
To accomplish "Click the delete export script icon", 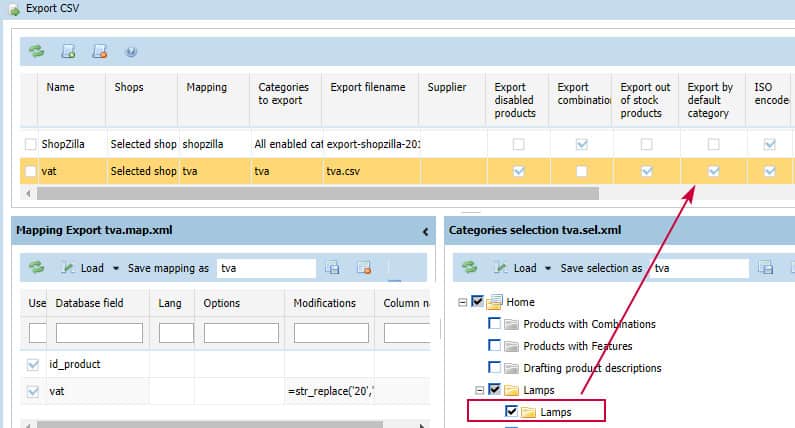I will [100, 51].
